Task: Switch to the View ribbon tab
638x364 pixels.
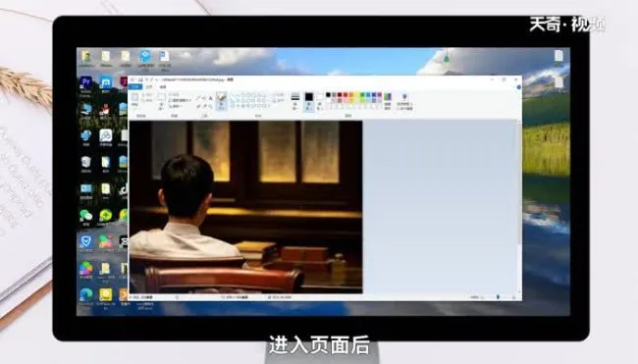Action: [x=163, y=87]
